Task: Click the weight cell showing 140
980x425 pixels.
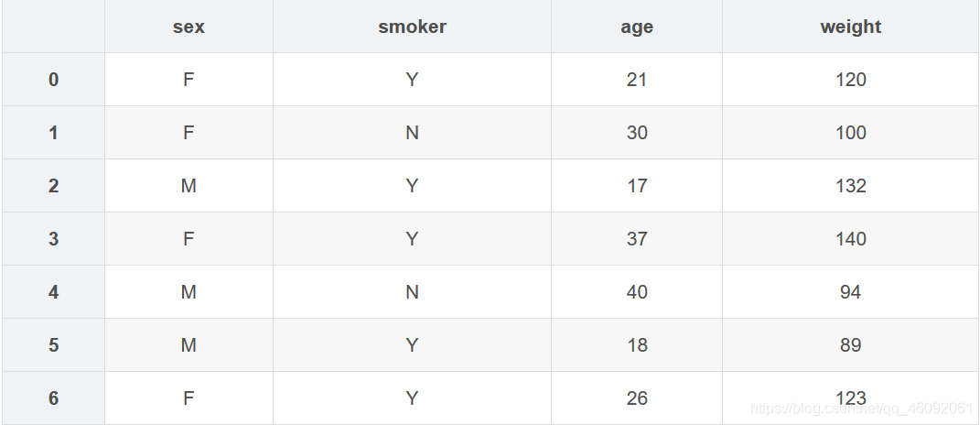Action: [850, 239]
